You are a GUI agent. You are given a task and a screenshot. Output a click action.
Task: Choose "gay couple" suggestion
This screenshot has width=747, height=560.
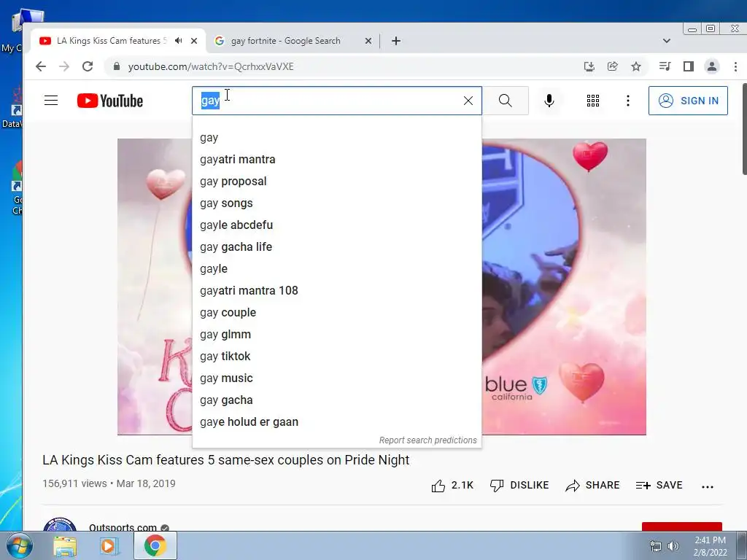[337, 313]
